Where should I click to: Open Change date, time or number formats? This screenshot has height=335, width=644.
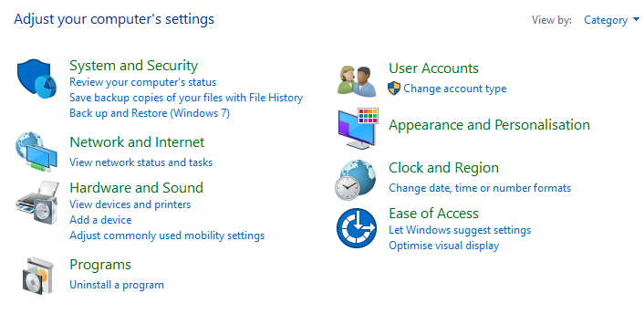tap(480, 188)
